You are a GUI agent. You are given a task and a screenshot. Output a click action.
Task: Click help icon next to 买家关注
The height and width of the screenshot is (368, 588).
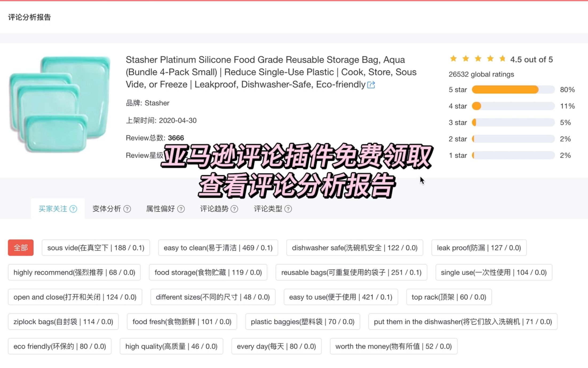coord(73,209)
